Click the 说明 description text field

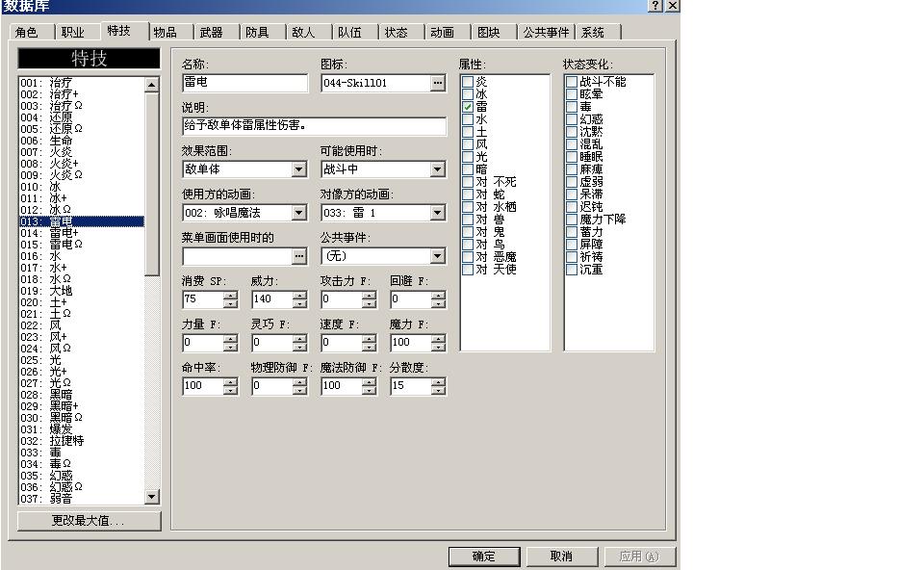coord(314,126)
